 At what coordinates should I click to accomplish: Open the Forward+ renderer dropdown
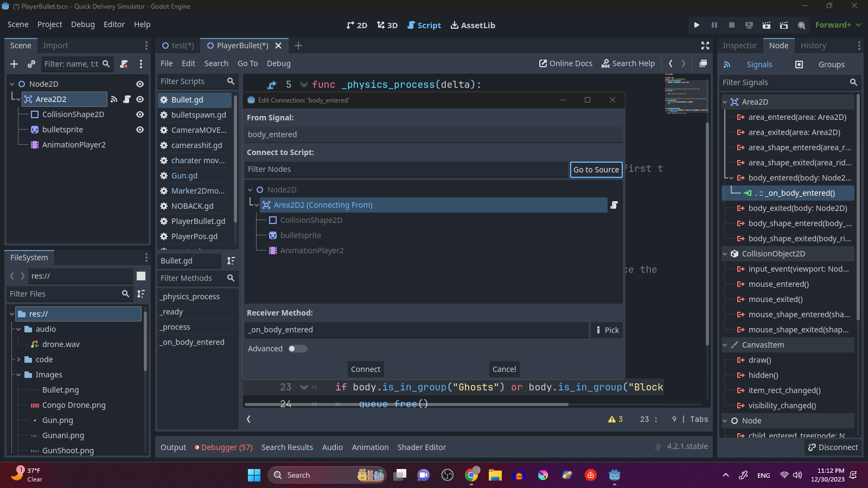[838, 25]
